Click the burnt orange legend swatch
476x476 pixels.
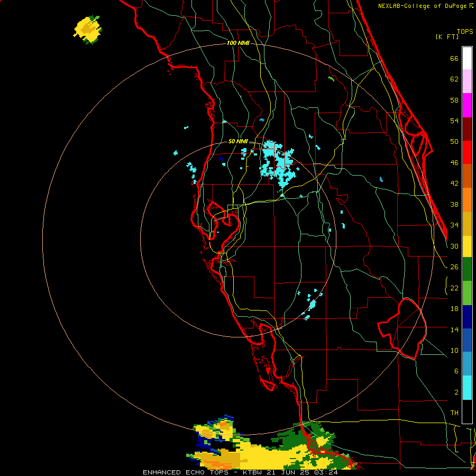point(467,176)
